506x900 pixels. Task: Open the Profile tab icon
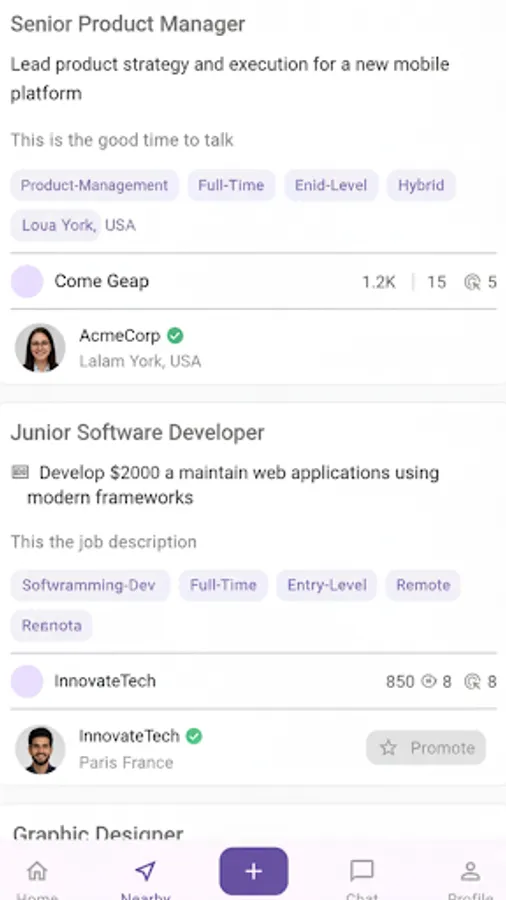pyautogui.click(x=470, y=871)
